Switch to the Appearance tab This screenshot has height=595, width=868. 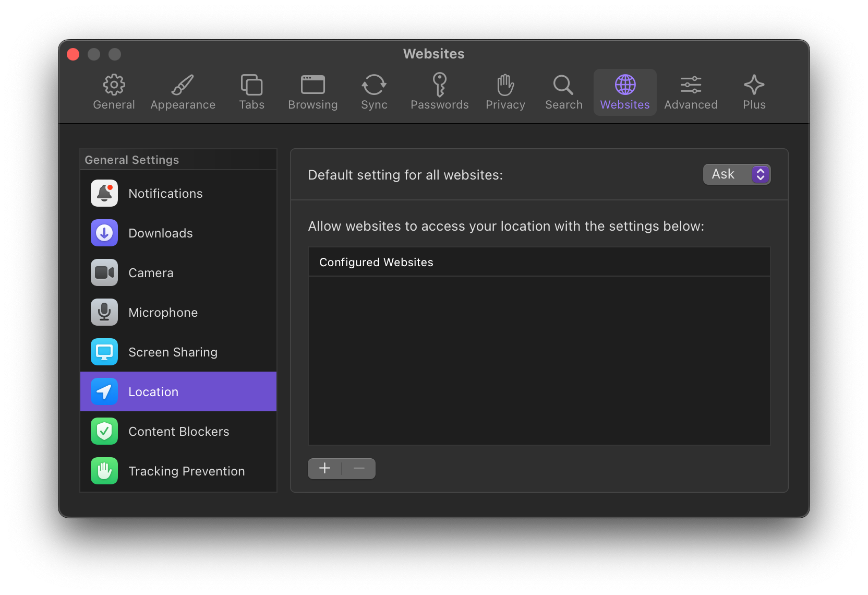[183, 92]
